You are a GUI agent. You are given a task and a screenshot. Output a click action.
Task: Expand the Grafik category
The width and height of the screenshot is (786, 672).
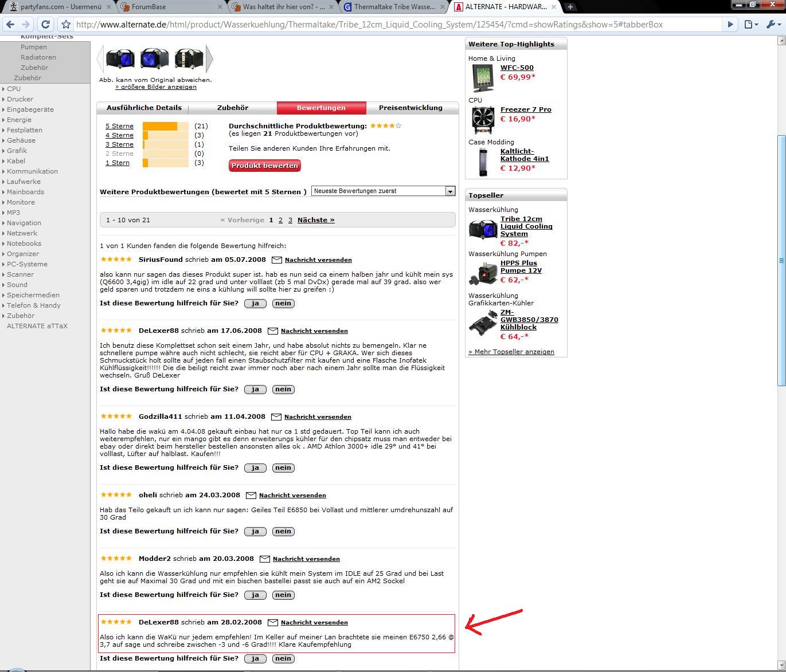pos(17,151)
